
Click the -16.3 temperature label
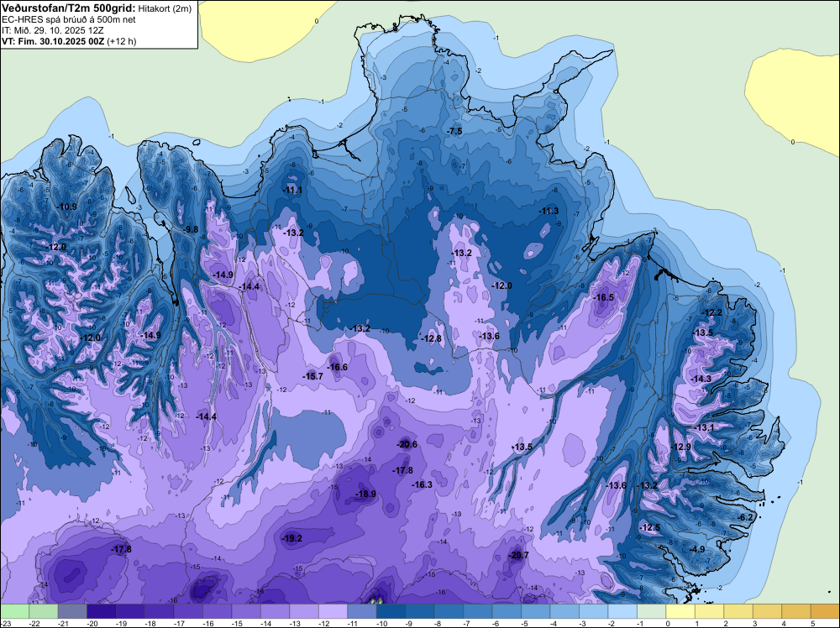point(423,484)
